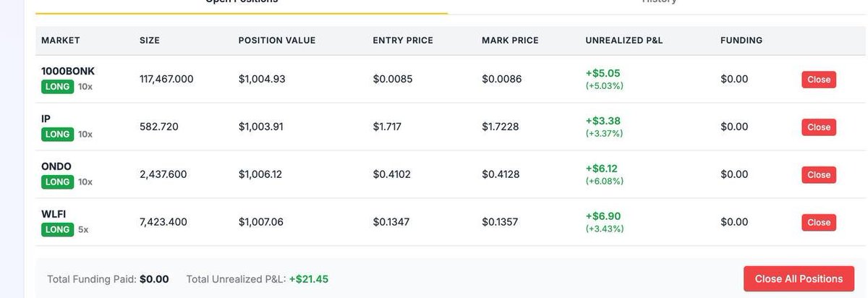868x298 pixels.
Task: Close the IP position
Action: (x=818, y=127)
